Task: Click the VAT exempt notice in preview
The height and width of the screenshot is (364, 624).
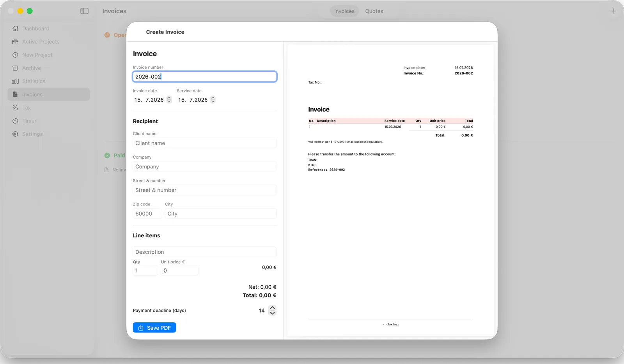Action: [x=346, y=142]
